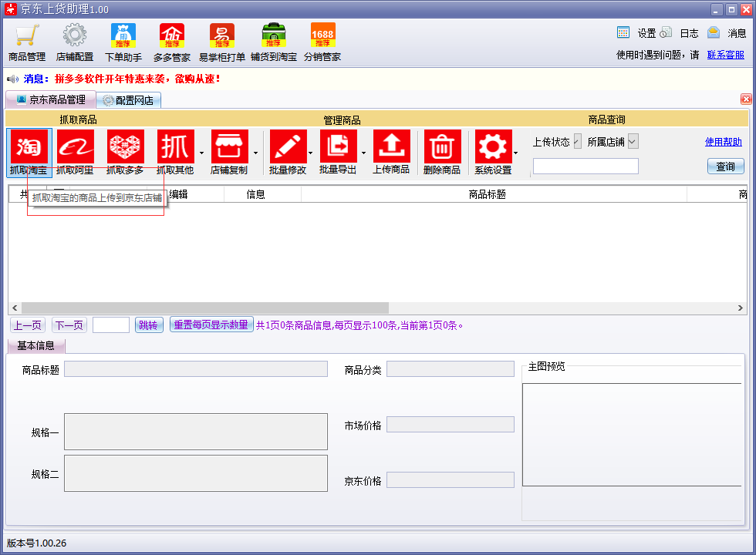Launch 下单助手 tool
Screen dimensions: 756x555
[123, 42]
